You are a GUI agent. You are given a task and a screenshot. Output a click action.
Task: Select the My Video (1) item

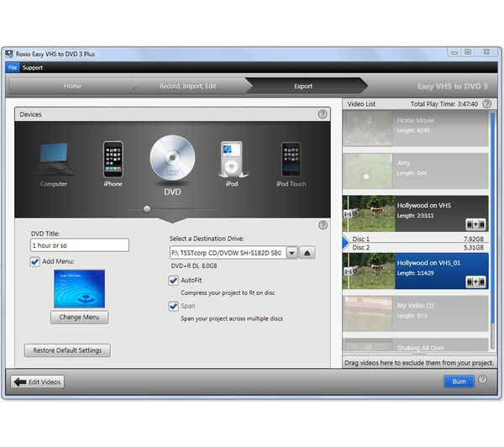click(416, 313)
